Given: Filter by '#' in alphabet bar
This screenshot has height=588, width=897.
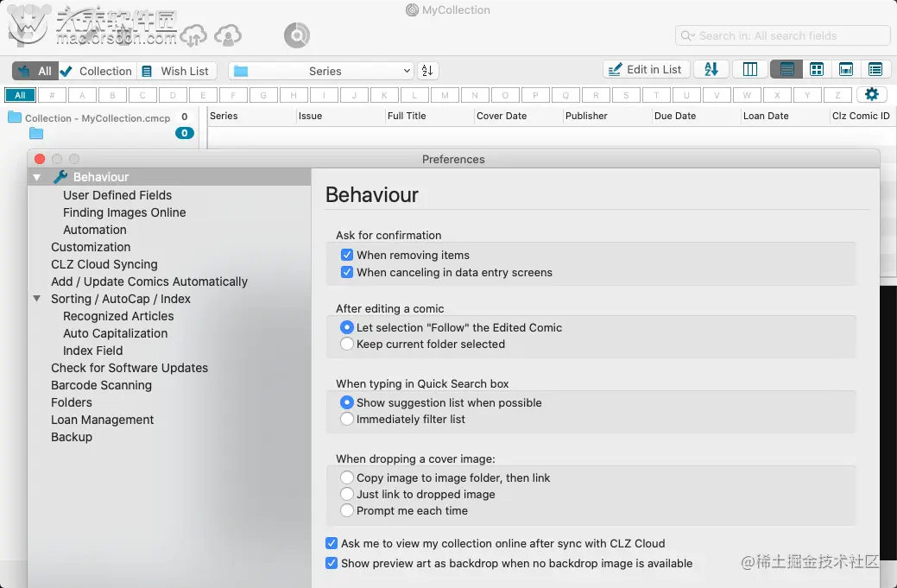Looking at the screenshot, I should pyautogui.click(x=52, y=95).
